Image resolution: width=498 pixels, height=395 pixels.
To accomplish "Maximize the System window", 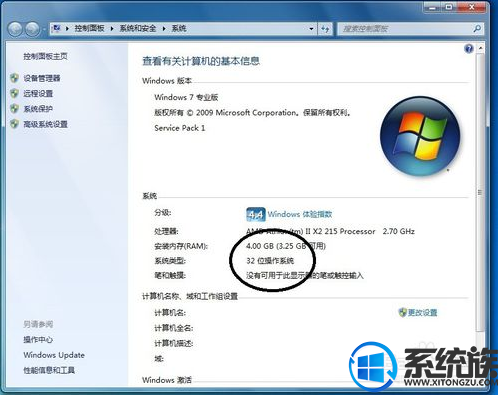I will 449,7.
